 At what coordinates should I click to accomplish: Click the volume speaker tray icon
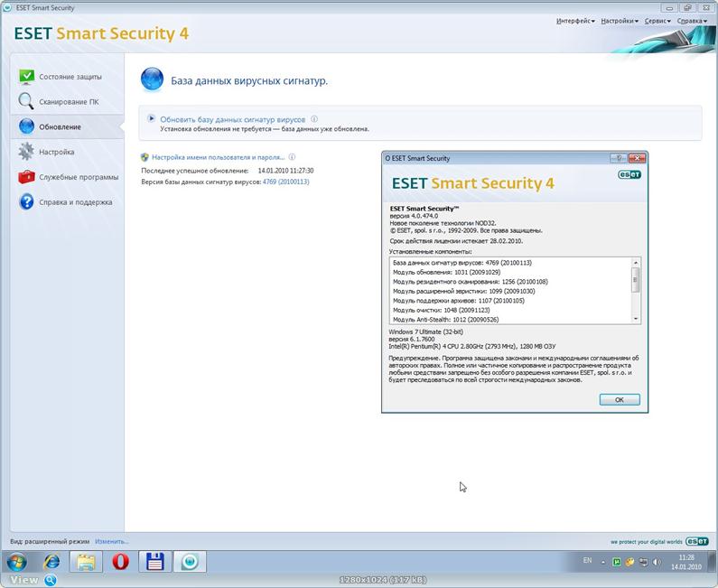tap(657, 562)
